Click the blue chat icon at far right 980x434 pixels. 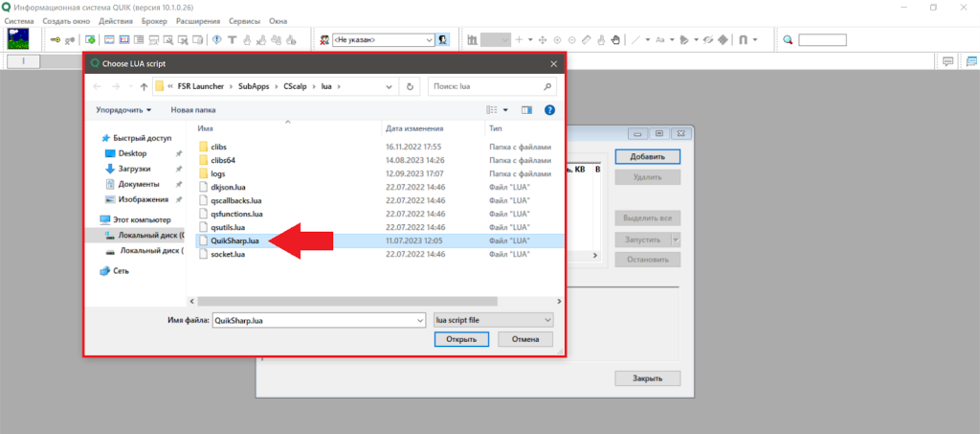[971, 61]
